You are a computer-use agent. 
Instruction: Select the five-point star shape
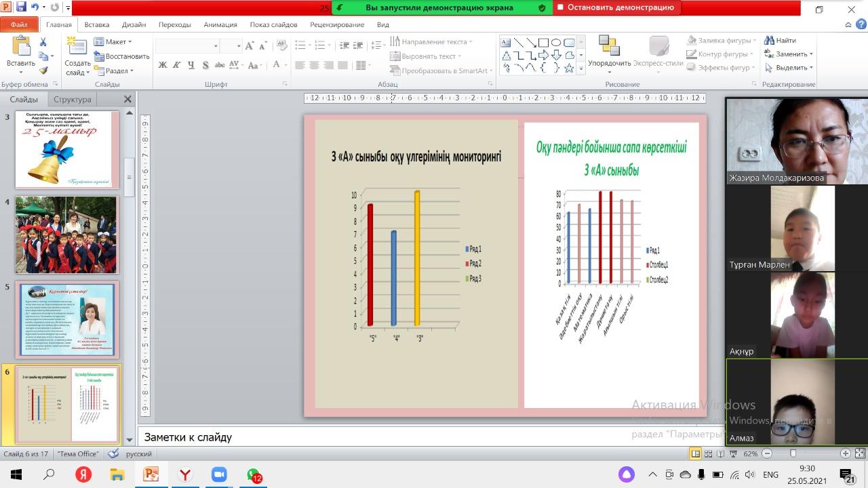[569, 68]
